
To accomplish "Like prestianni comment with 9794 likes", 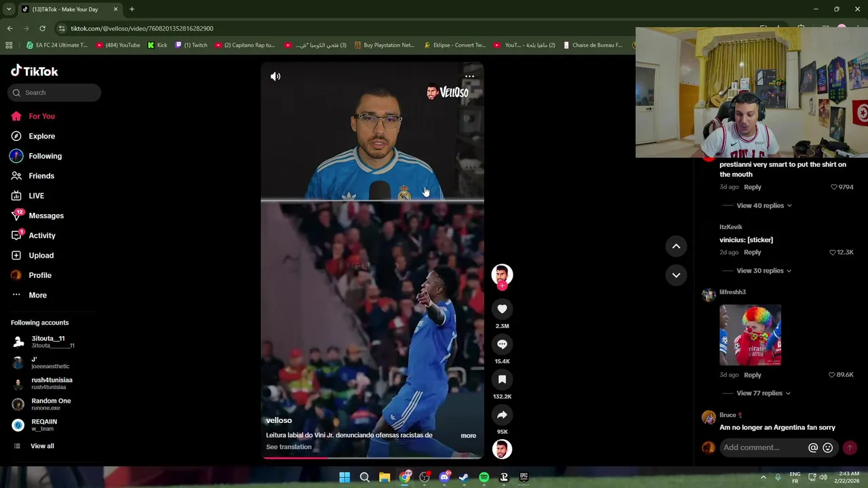I will click(x=834, y=187).
